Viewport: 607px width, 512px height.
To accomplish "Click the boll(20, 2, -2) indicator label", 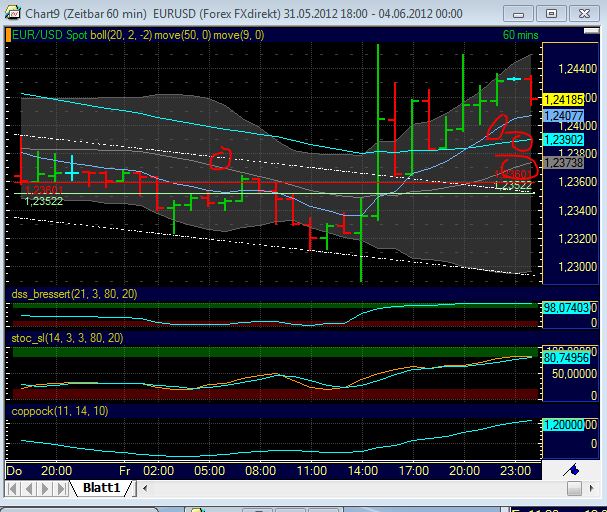I will (x=121, y=35).
